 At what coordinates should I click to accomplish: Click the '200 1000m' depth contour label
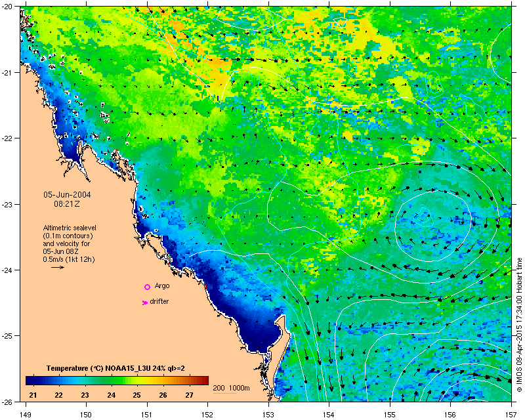pos(232,388)
